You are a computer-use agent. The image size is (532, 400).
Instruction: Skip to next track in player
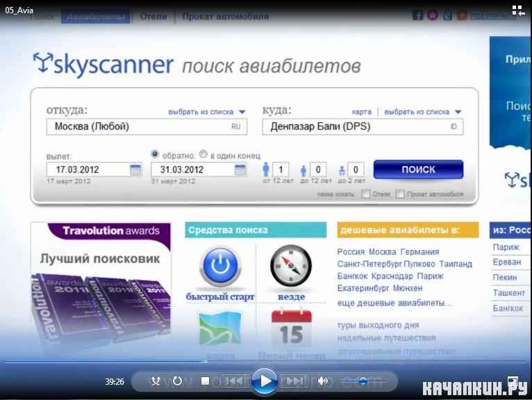[x=294, y=381]
